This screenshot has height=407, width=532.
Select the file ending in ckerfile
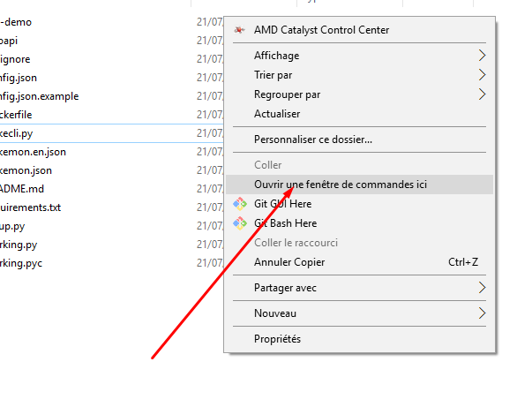click(16, 115)
